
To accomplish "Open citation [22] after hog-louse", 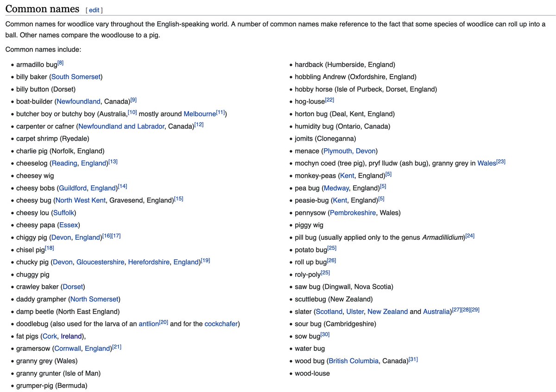I will (x=329, y=100).
